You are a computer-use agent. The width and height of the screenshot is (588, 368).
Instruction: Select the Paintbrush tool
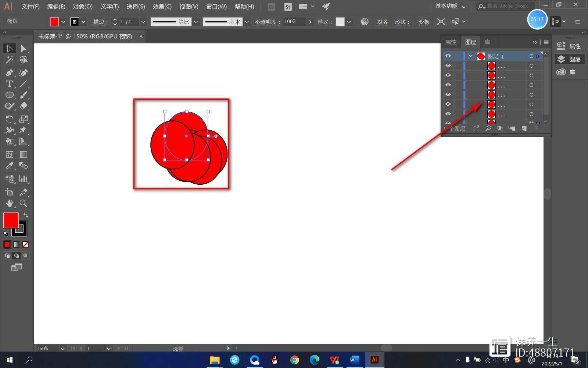24,95
